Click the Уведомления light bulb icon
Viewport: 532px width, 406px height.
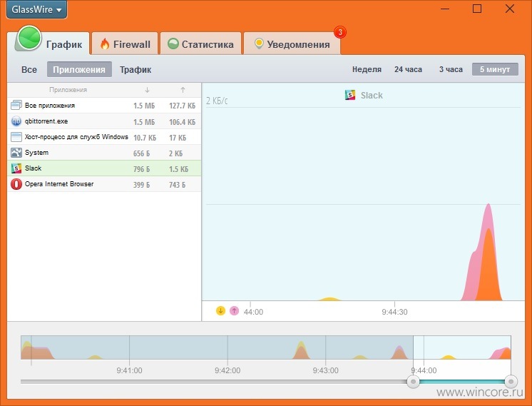pyautogui.click(x=259, y=44)
